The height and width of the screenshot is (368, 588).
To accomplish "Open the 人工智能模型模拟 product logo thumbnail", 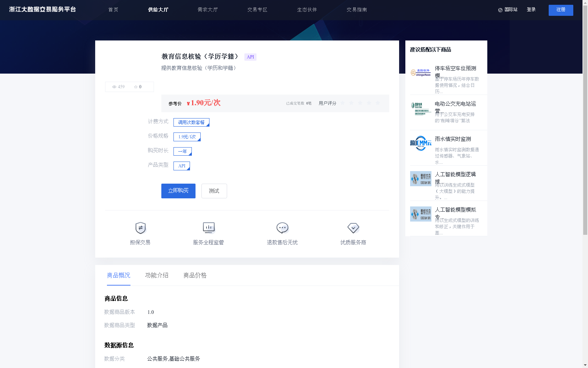I will pyautogui.click(x=421, y=214).
